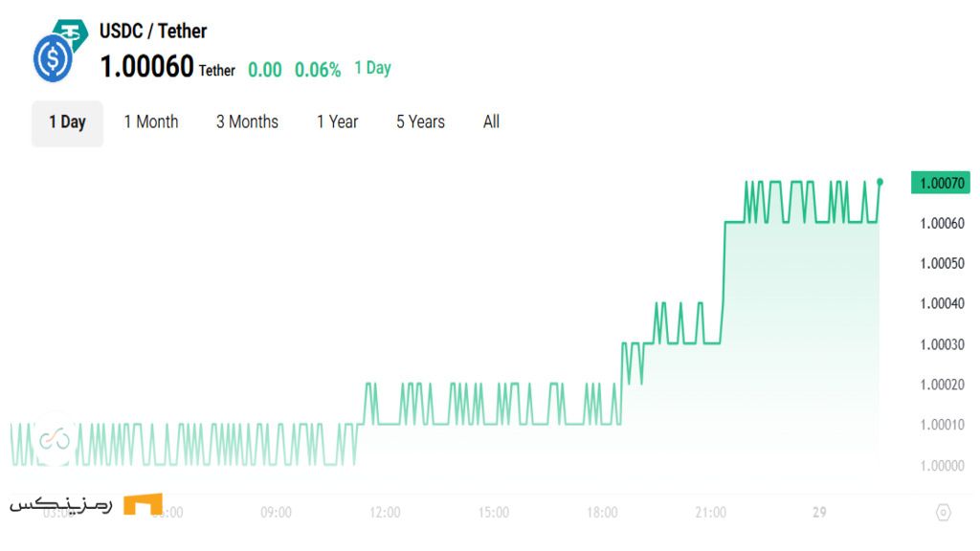Click the green 1 Day label beside percentage
The width and height of the screenshot is (980, 551).
click(372, 68)
